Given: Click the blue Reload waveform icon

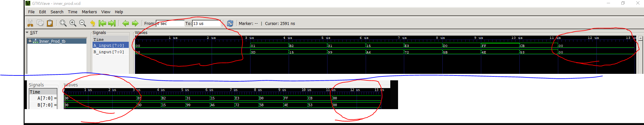Looking at the screenshot, I should point(230,23).
